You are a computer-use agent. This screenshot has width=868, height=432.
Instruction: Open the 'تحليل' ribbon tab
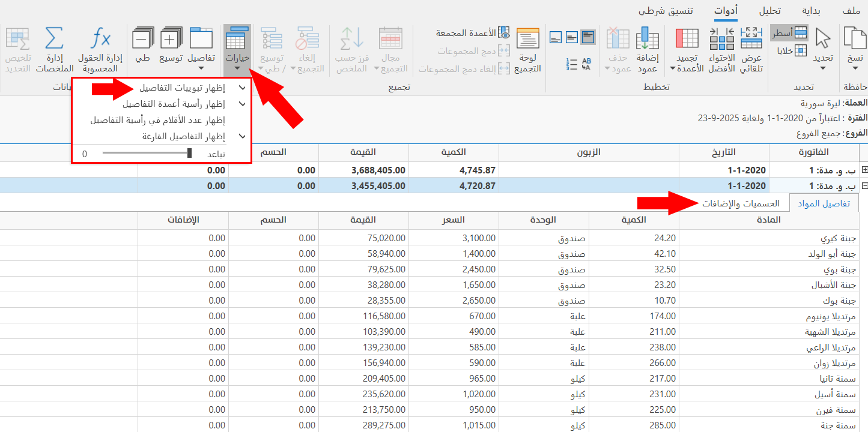point(770,11)
